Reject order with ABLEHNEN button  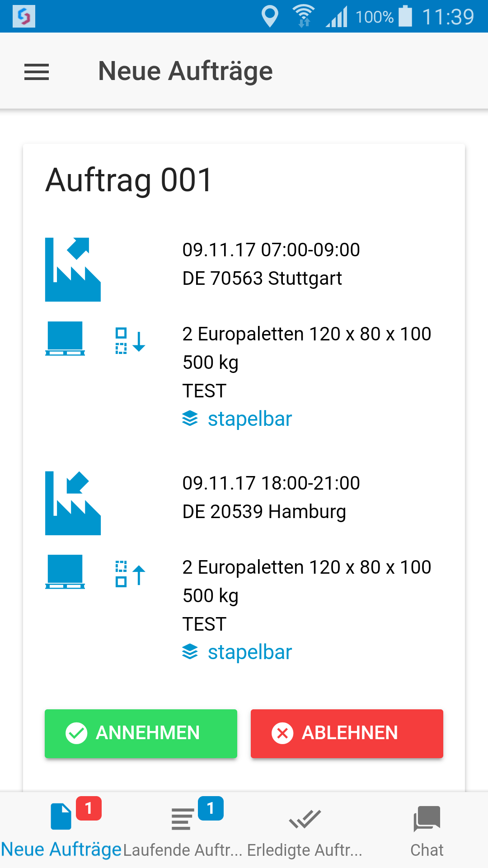(x=347, y=733)
